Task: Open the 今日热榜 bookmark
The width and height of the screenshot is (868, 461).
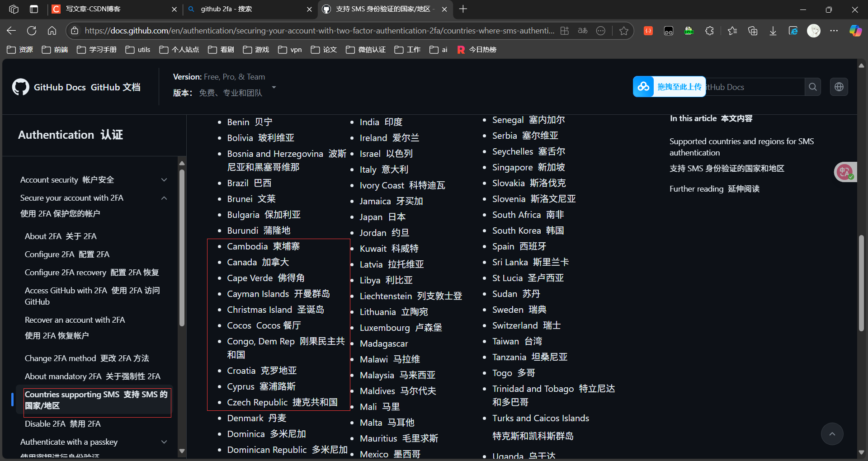Action: click(x=477, y=50)
